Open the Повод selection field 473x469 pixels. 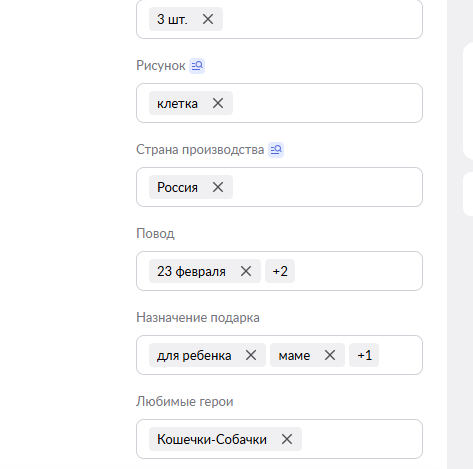coord(279,271)
